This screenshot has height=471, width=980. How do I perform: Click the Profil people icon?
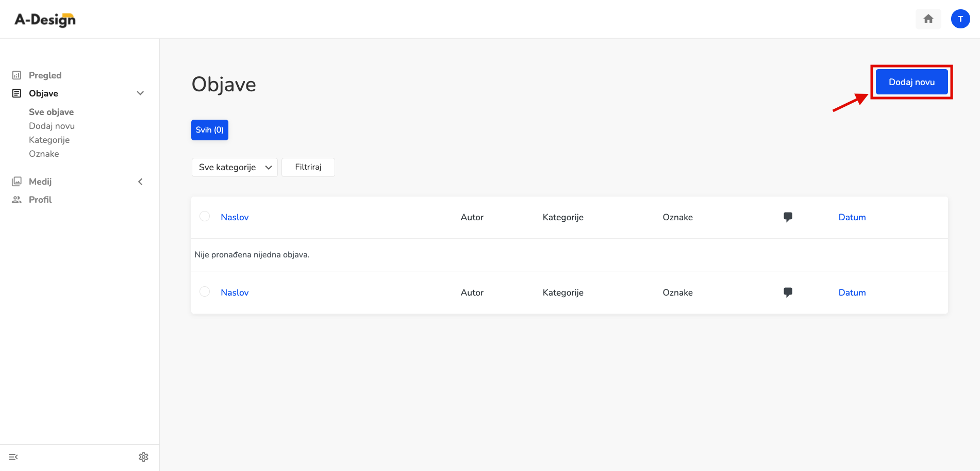click(x=17, y=200)
